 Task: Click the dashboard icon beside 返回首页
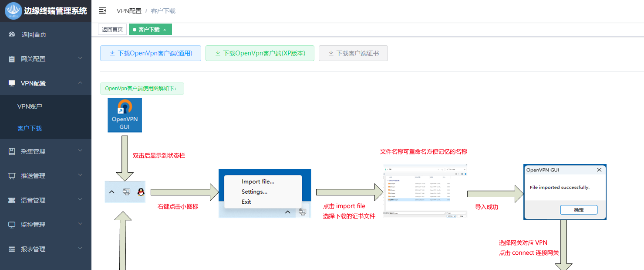(x=12, y=34)
